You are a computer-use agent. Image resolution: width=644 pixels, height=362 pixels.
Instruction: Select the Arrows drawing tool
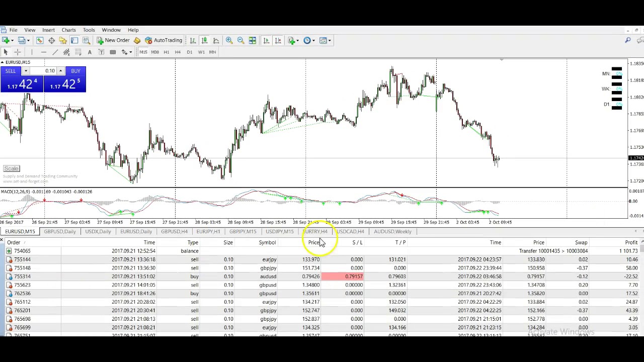[x=124, y=52]
